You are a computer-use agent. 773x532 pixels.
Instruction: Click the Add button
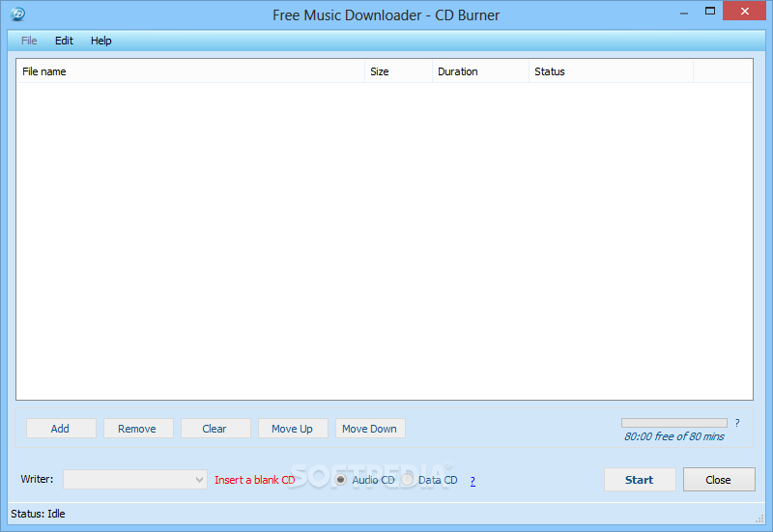61,429
